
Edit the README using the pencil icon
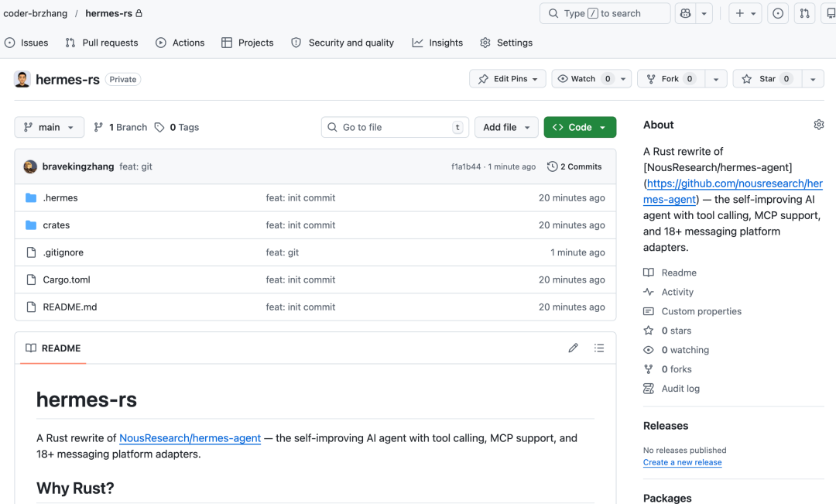(x=573, y=348)
